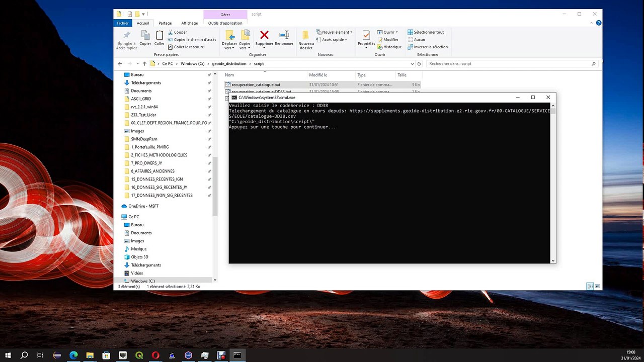644x362 pixels.
Task: Open Windows Start menu
Action: (x=8, y=355)
